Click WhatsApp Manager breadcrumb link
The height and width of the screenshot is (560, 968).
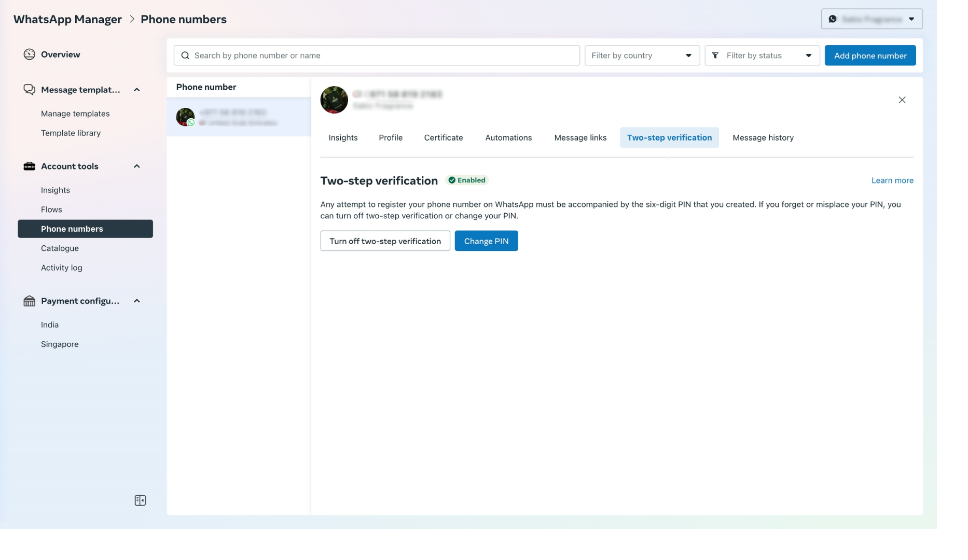[67, 19]
